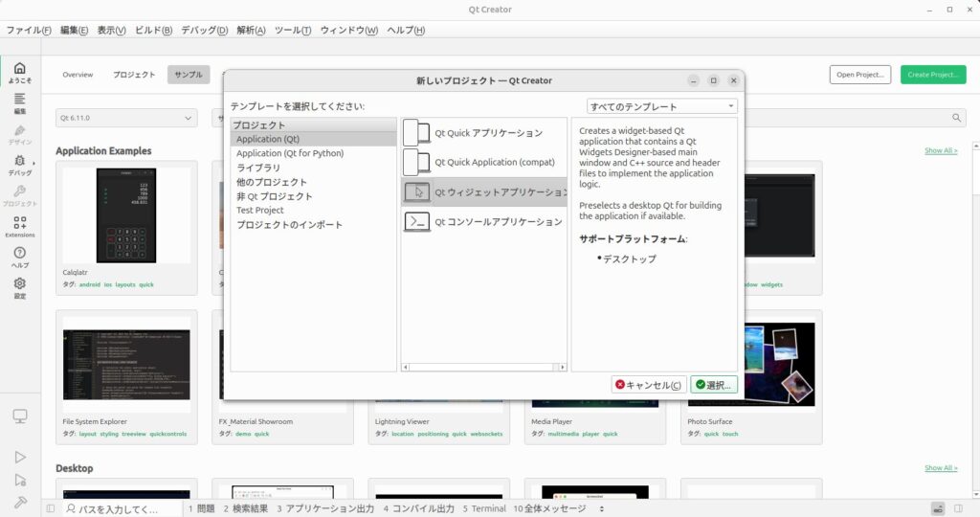The image size is (980, 517).
Task: Switch to the Overview tab
Action: pyautogui.click(x=78, y=75)
